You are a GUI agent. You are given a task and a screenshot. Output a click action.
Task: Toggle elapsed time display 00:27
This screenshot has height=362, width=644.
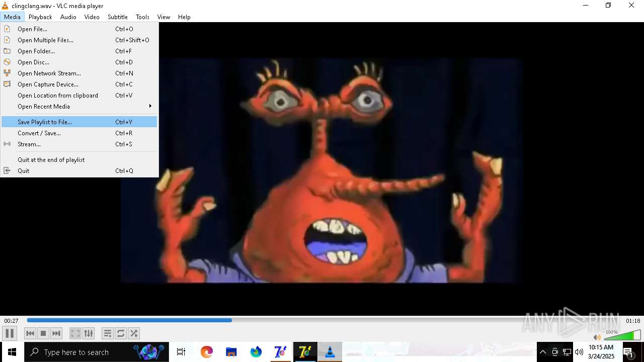(x=12, y=321)
